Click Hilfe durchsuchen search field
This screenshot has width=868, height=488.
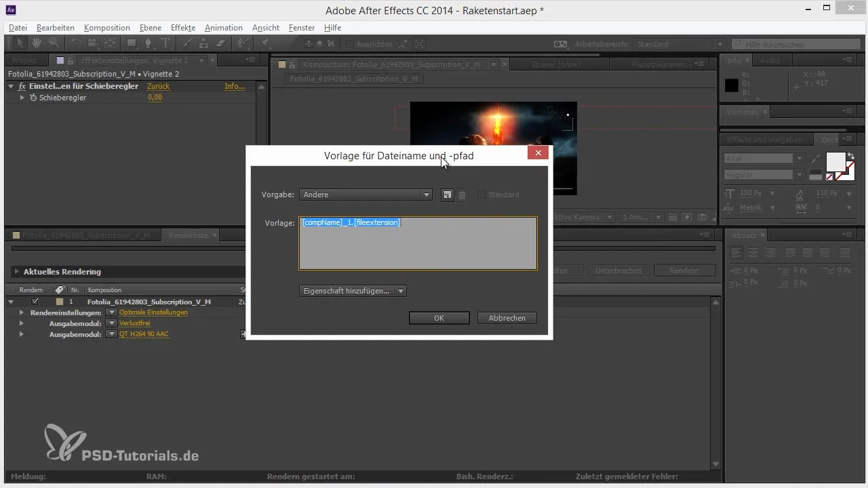coord(795,44)
